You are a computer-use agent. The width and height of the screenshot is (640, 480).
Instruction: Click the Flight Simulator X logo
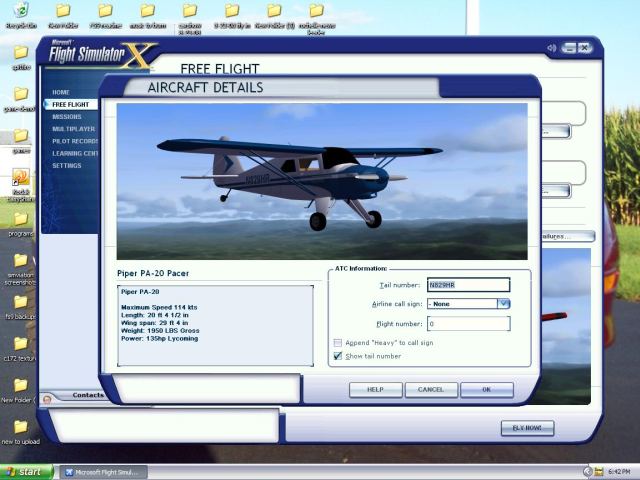click(100, 56)
